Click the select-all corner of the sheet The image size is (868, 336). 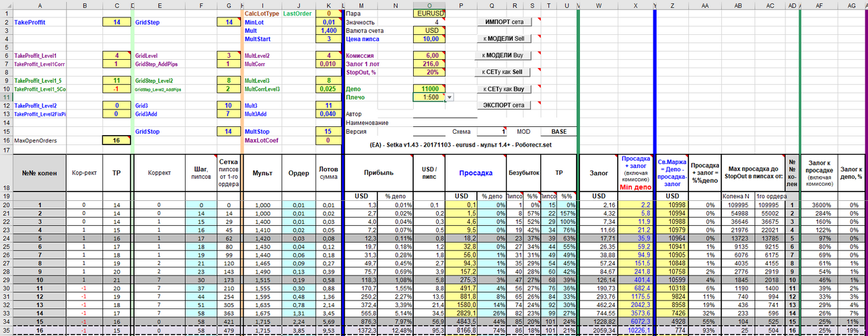point(5,4)
